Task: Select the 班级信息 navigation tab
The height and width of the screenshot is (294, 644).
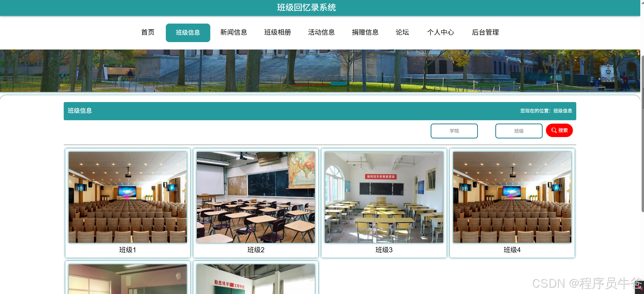Action: 188,33
